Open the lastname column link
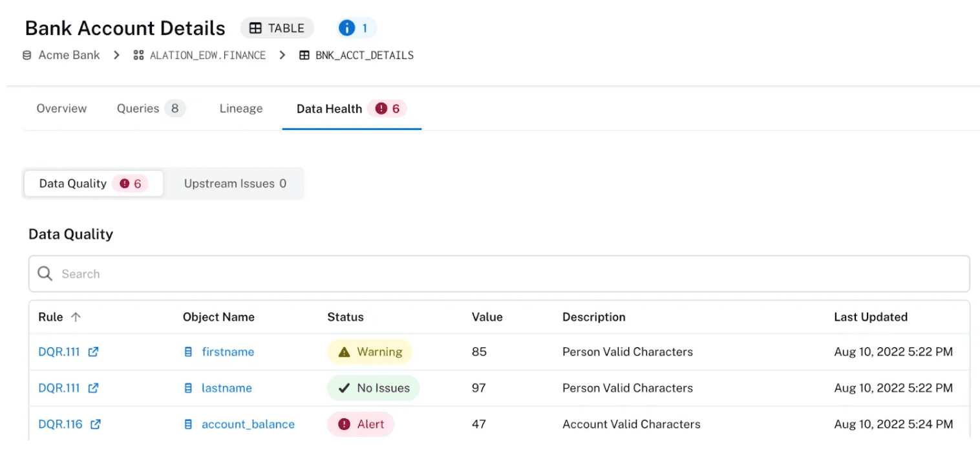This screenshot has width=980, height=459. [226, 388]
